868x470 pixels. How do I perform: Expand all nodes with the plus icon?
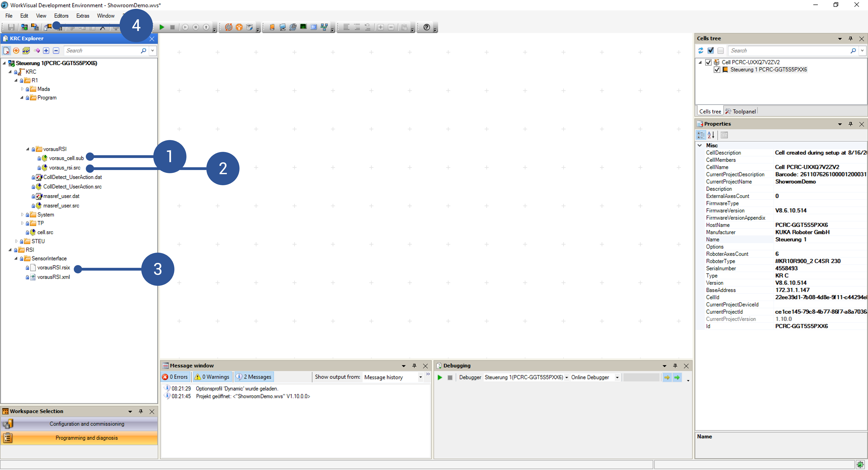46,50
